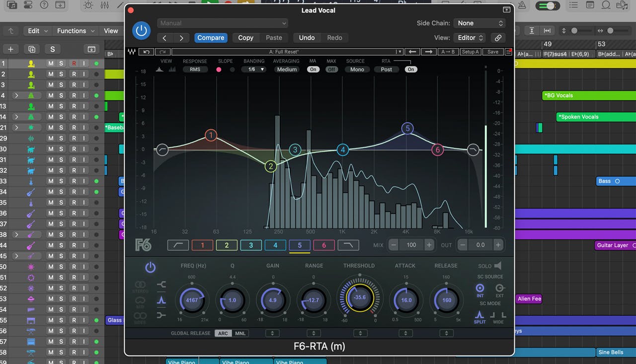636x364 pixels.
Task: Open the Manual preset dropdown
Action: (x=223, y=23)
